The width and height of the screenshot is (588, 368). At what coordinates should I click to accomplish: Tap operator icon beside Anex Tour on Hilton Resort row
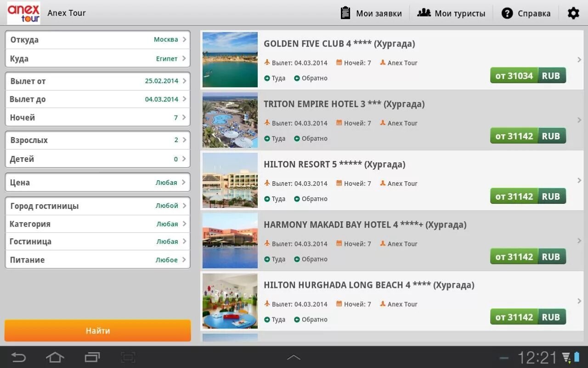[x=383, y=183]
